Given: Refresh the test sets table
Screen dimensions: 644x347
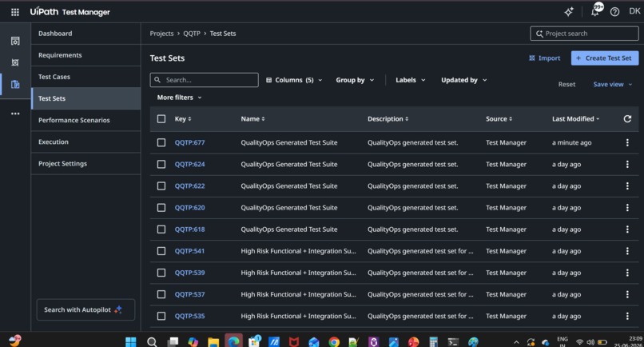Looking at the screenshot, I should coord(627,119).
